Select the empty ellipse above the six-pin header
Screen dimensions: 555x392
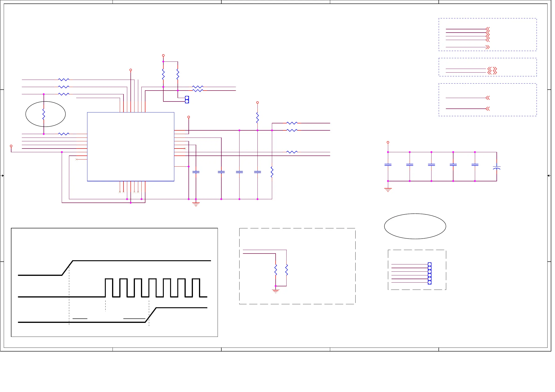click(x=415, y=226)
